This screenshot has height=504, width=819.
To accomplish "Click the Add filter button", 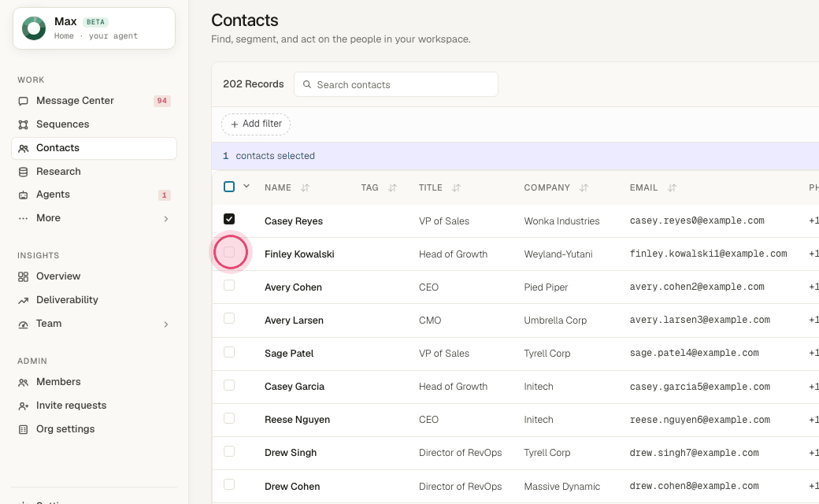I will pyautogui.click(x=256, y=124).
